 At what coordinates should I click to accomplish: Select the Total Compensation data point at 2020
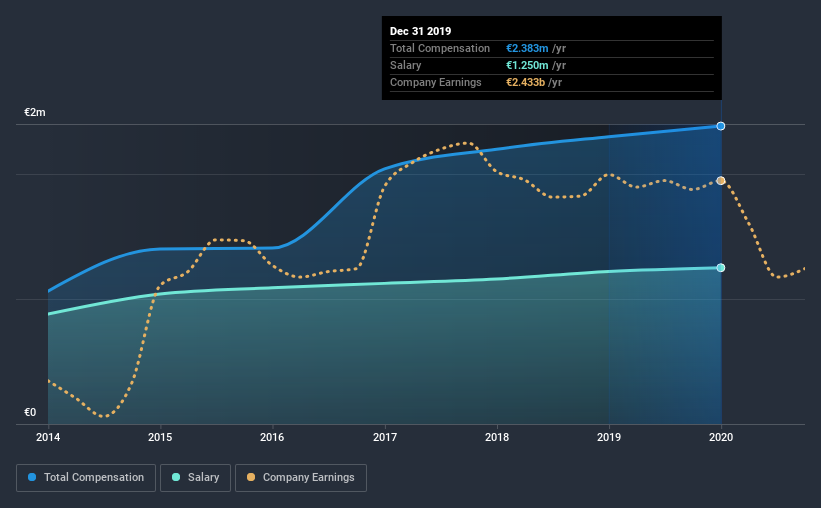(x=721, y=126)
